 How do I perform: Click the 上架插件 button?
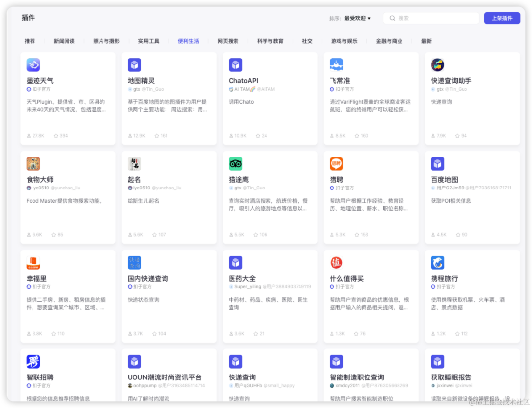pos(502,18)
